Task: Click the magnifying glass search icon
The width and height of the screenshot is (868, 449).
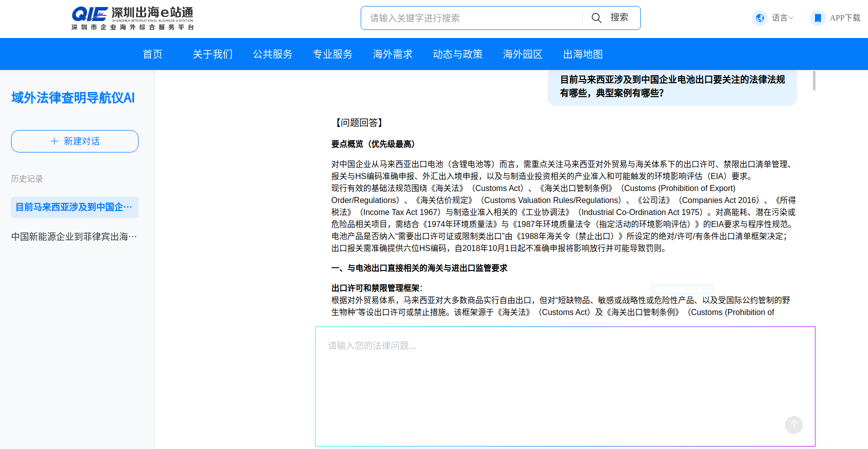Action: tap(596, 18)
